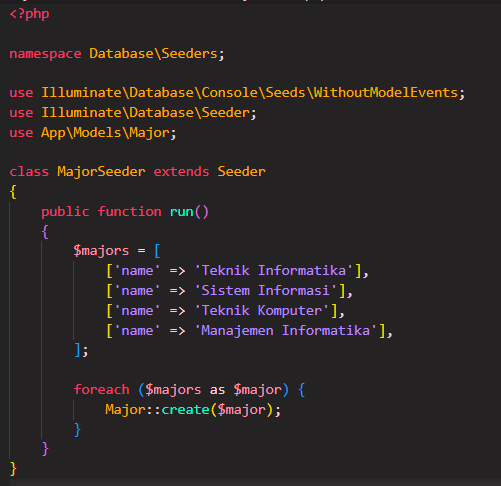This screenshot has height=486, width=501.
Task: Click the create method call
Action: click(185, 409)
